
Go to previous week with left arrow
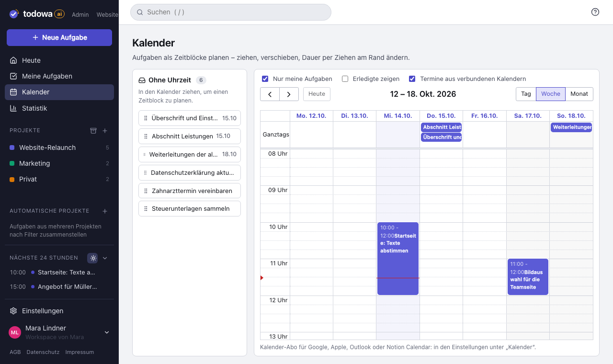pos(270,94)
